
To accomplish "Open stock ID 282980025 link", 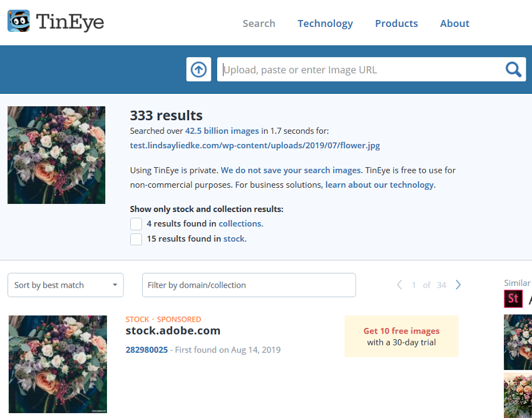I will [146, 350].
